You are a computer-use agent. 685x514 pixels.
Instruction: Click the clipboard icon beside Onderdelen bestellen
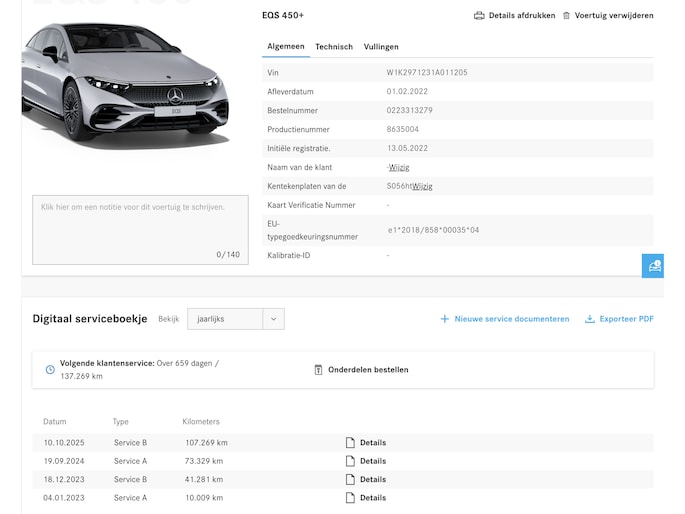pos(318,369)
